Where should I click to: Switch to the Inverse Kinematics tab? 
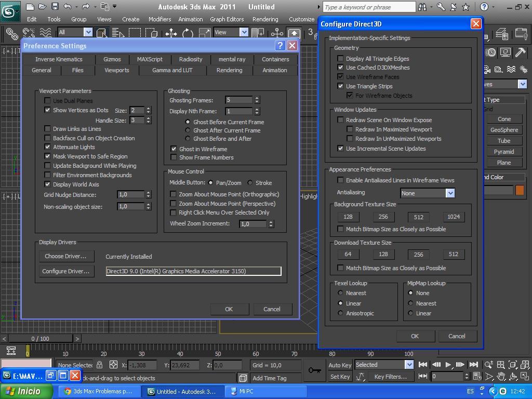click(59, 59)
